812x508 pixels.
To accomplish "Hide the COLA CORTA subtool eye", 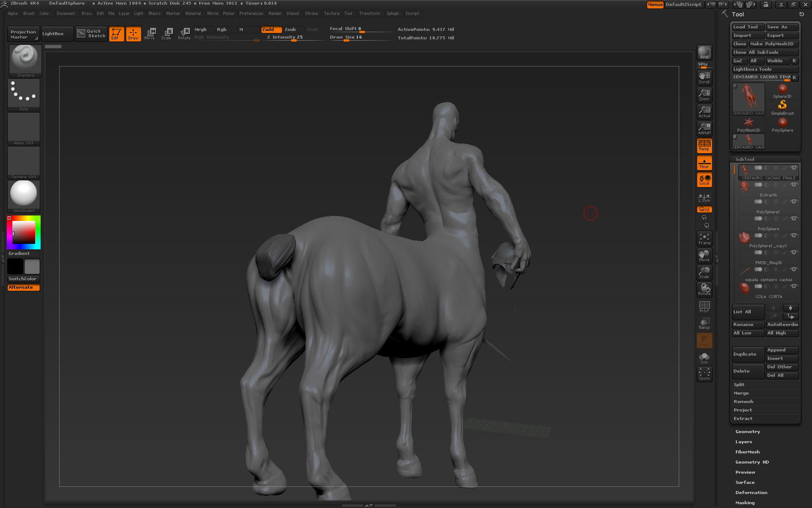I will click(x=794, y=287).
